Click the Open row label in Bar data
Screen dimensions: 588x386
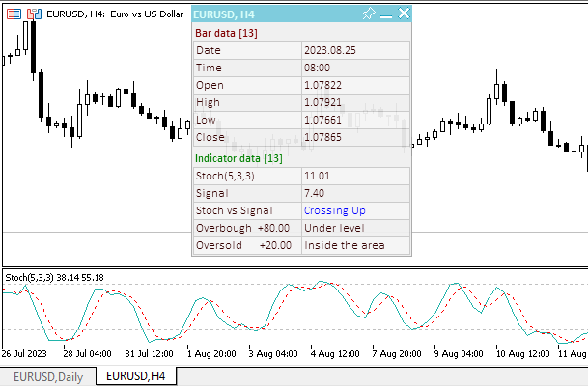pos(210,85)
